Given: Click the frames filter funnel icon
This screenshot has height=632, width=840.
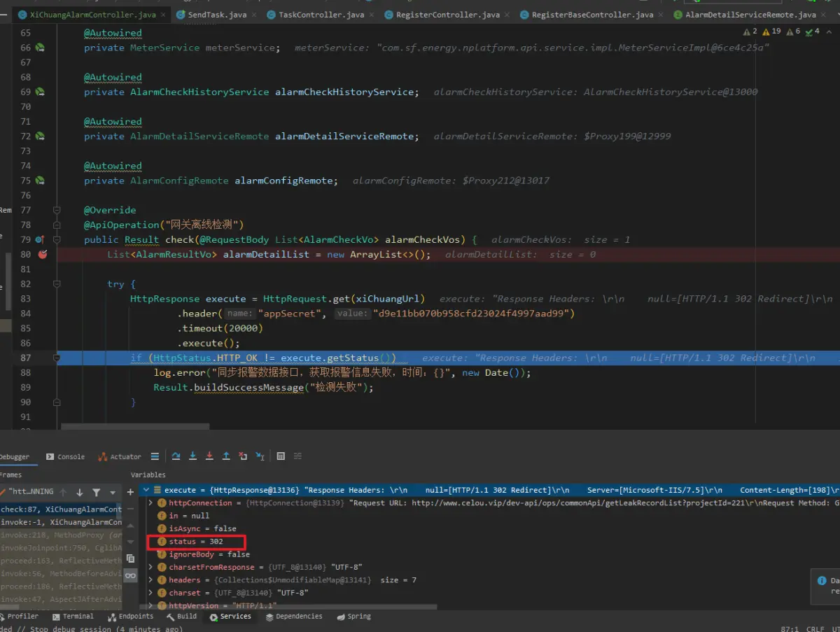Looking at the screenshot, I should [x=96, y=492].
